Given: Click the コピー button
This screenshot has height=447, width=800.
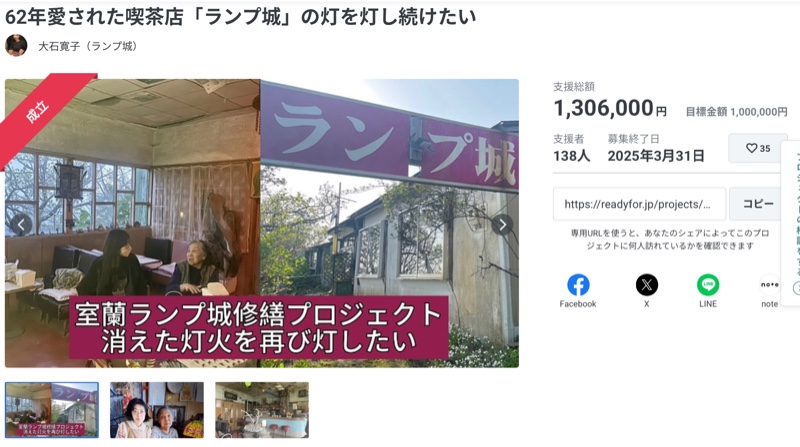Looking at the screenshot, I should point(758,204).
